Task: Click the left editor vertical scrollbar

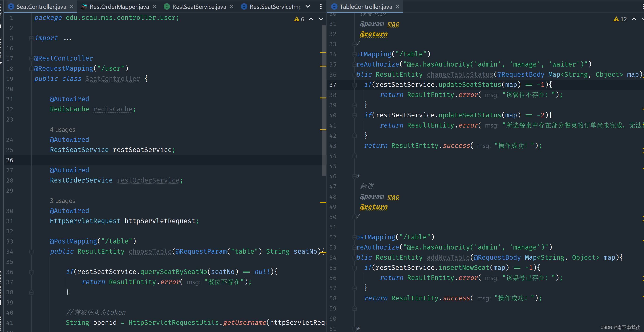Action: click(324, 100)
